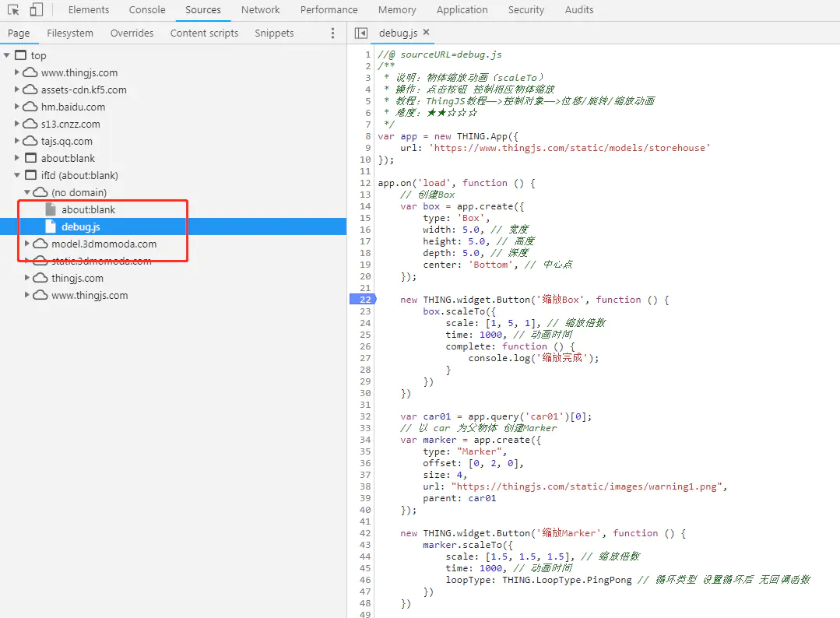Viewport: 840px width, 618px height.
Task: Open the Performance tab
Action: coord(329,9)
